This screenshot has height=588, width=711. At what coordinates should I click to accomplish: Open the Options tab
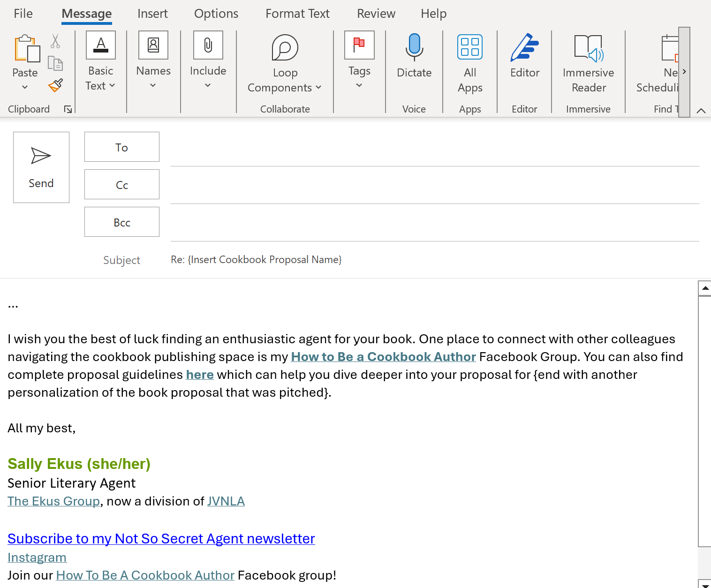(216, 14)
